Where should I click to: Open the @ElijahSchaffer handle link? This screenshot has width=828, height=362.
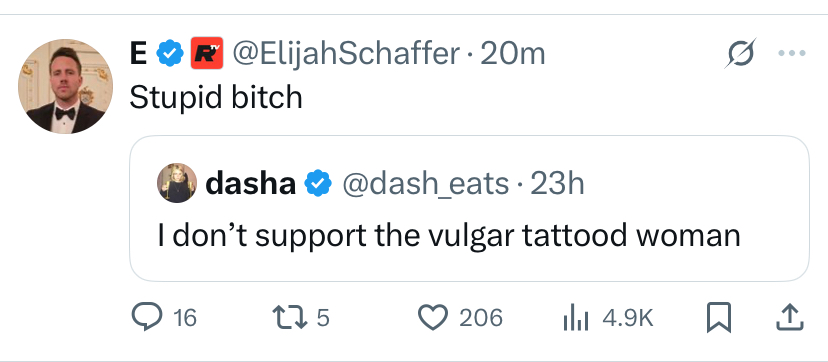click(x=346, y=54)
